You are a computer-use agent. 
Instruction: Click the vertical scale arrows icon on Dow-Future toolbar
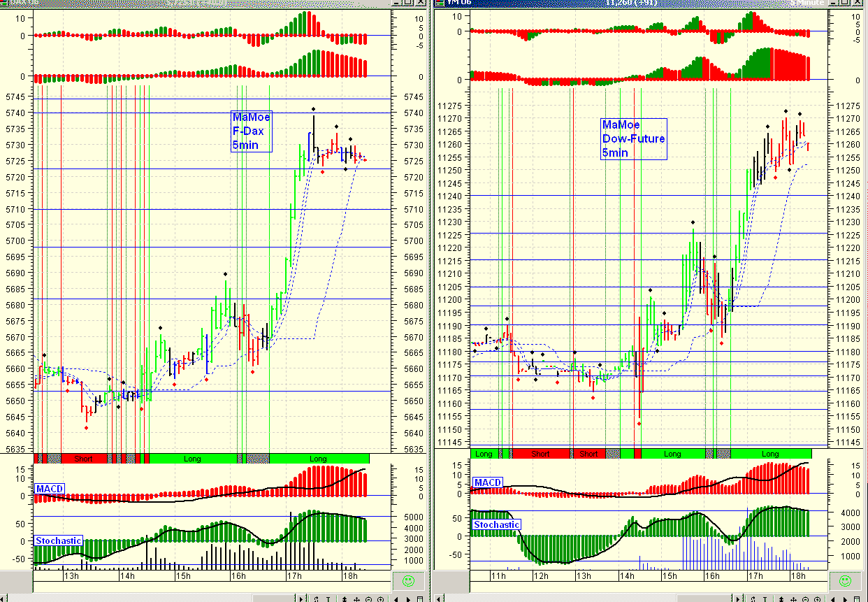click(x=781, y=598)
